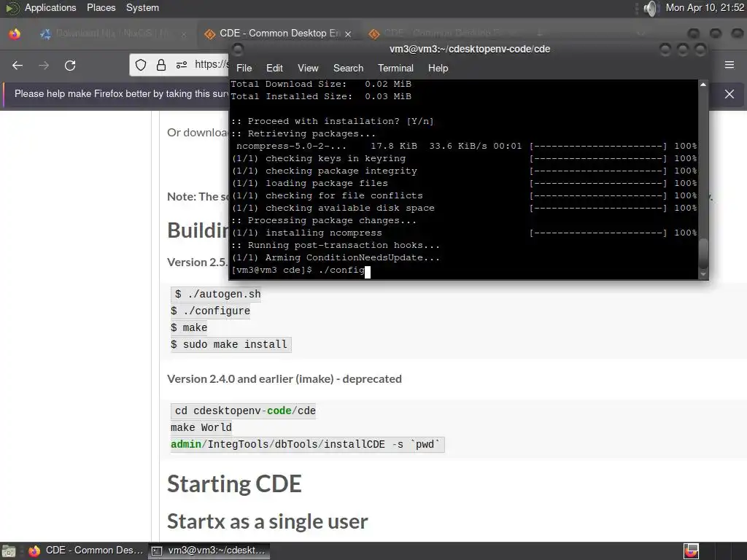747x560 pixels.
Task: Open the terminal View menu
Action: [308, 68]
